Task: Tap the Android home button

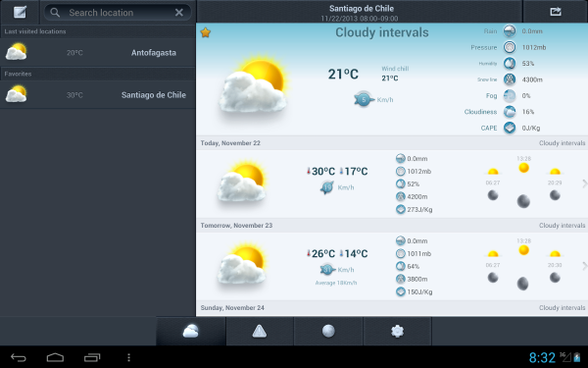Action: [x=55, y=357]
